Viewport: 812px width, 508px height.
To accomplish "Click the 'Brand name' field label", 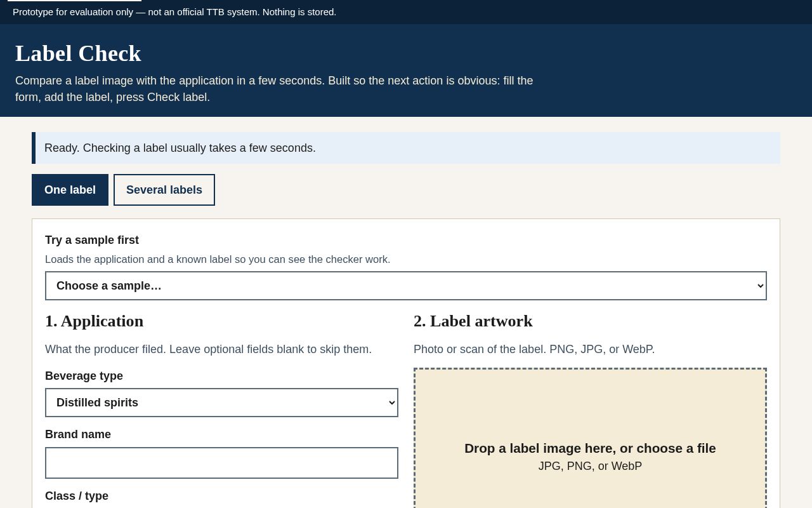I will click(78, 434).
